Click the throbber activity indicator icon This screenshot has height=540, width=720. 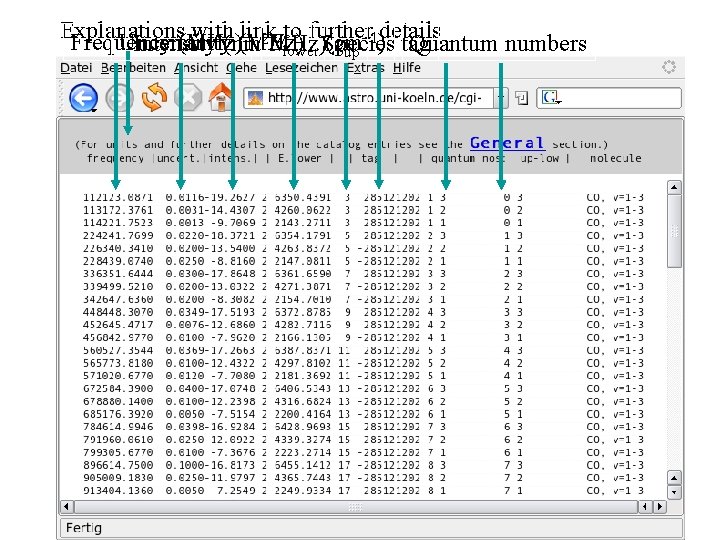tap(669, 67)
